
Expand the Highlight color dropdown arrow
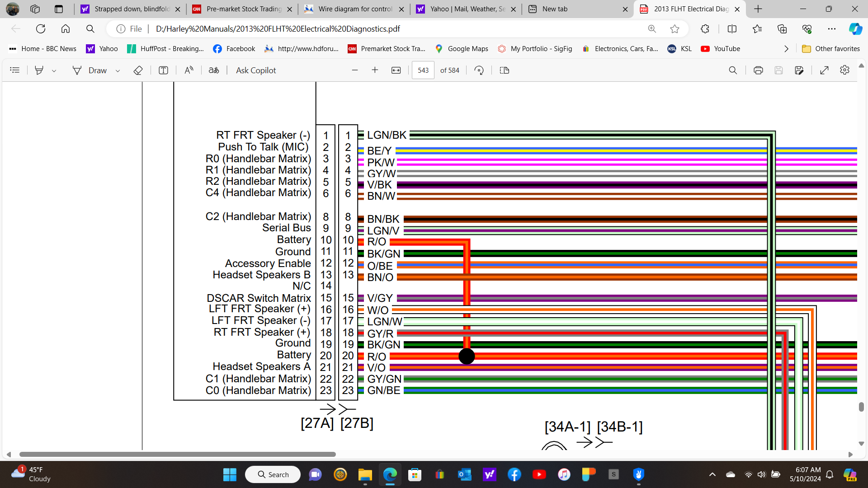54,70
